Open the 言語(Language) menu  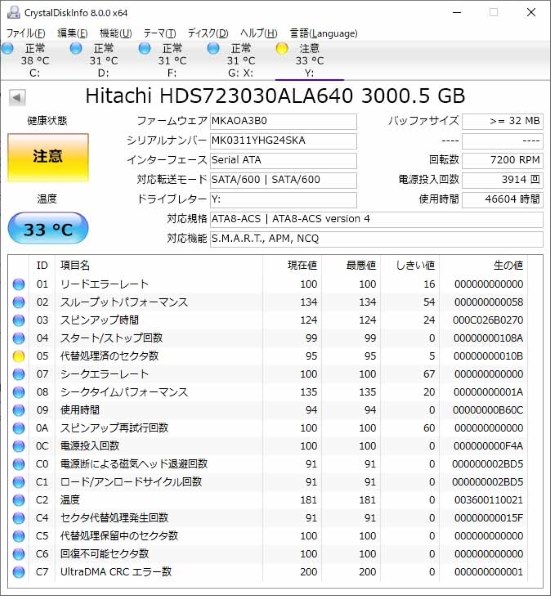coord(323,33)
